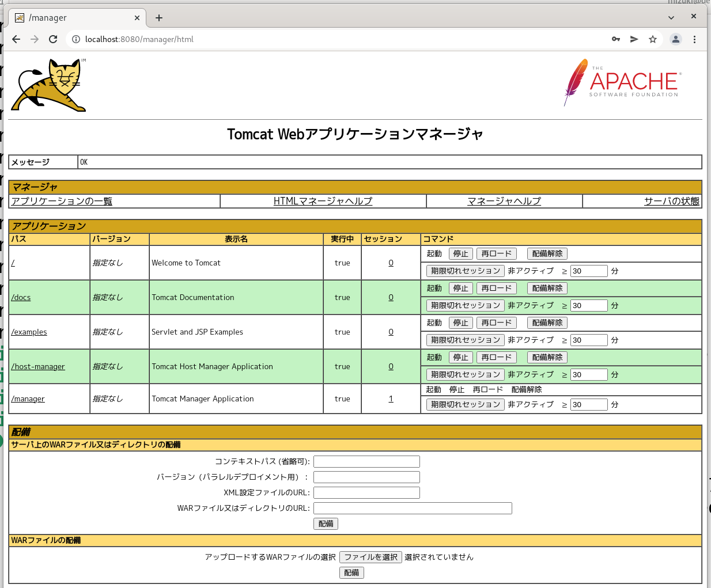The height and width of the screenshot is (588, 711).
Task: Reload (再ロード) the /examples application
Action: [497, 323]
